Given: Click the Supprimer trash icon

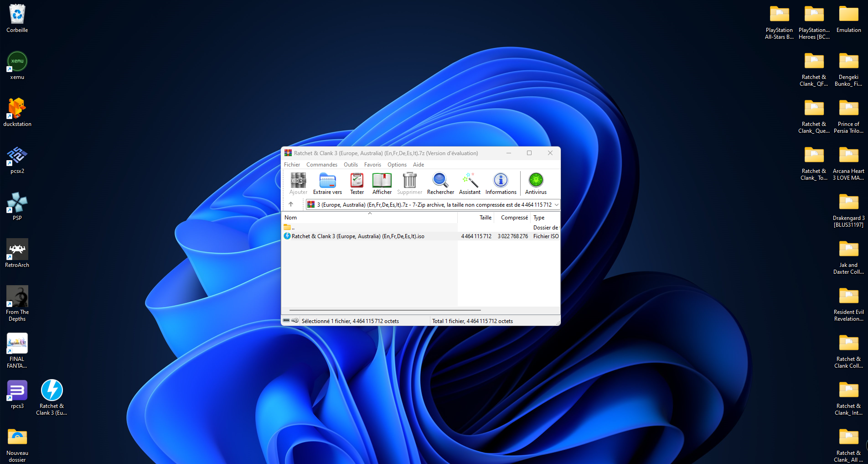Looking at the screenshot, I should (409, 184).
